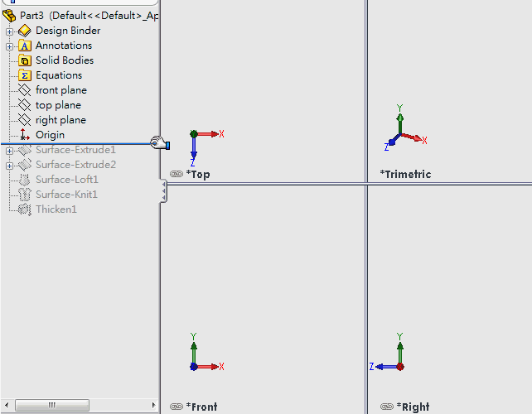Click the Front viewport coordinate triad
The image size is (532, 414).
206,352
